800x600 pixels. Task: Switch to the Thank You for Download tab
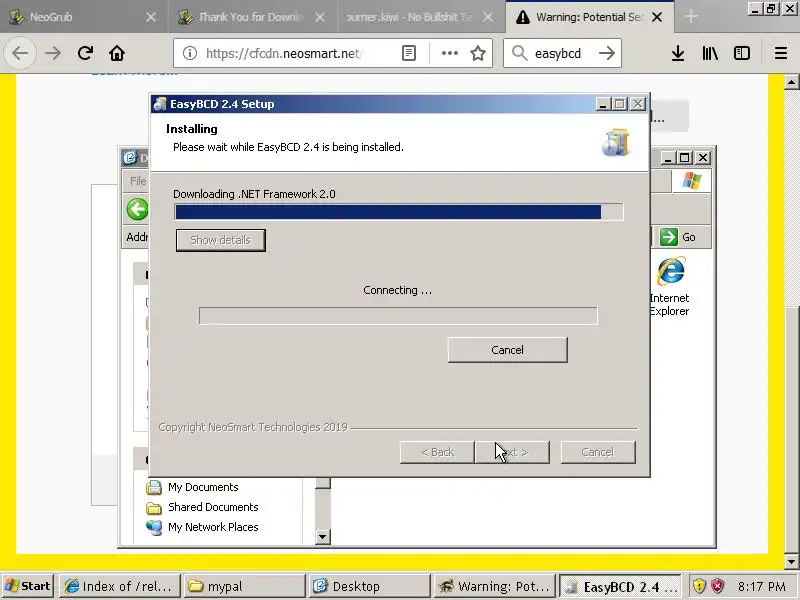(x=252, y=17)
